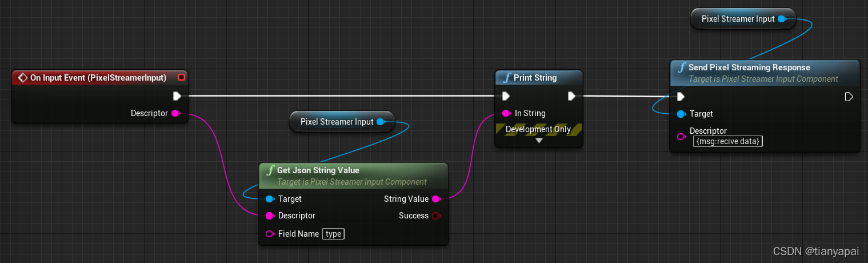This screenshot has height=263, width=868.
Task: Click the In String pin on Print String
Action: point(506,113)
